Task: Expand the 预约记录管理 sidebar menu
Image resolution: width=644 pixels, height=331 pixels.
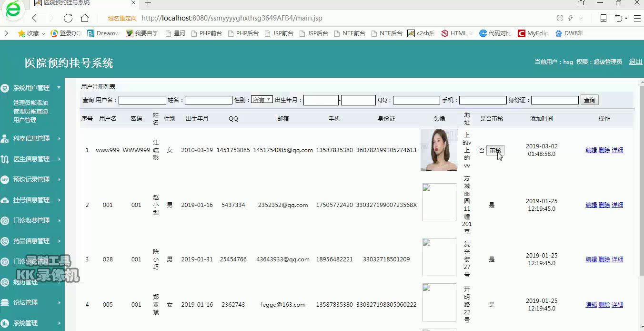Action: click(31, 179)
